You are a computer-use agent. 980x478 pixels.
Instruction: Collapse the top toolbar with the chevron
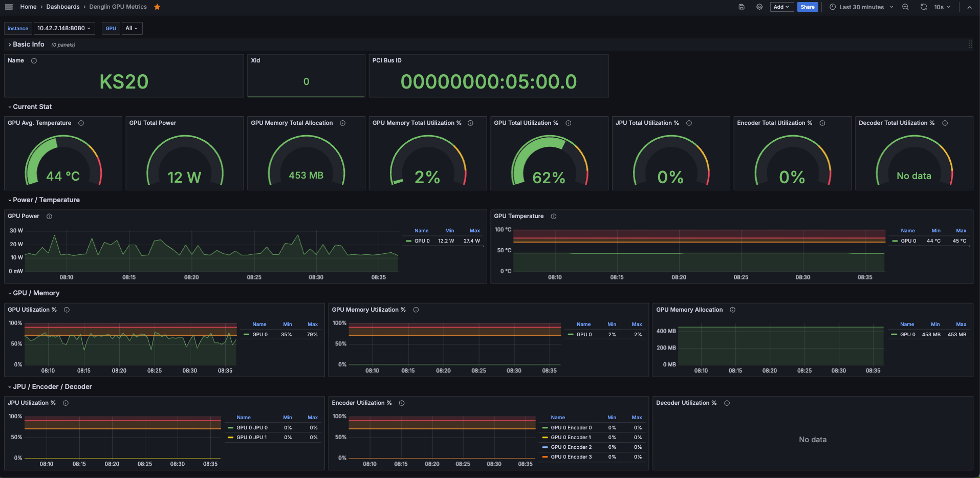click(x=969, y=7)
